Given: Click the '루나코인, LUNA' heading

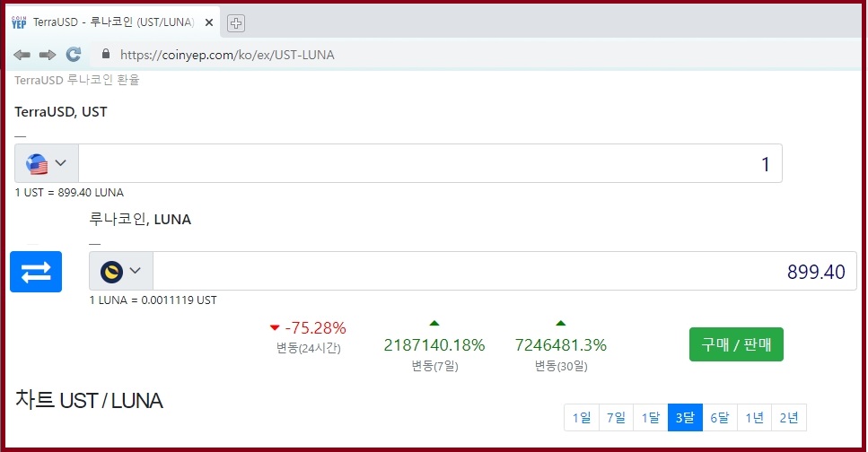Looking at the screenshot, I should click(x=140, y=219).
